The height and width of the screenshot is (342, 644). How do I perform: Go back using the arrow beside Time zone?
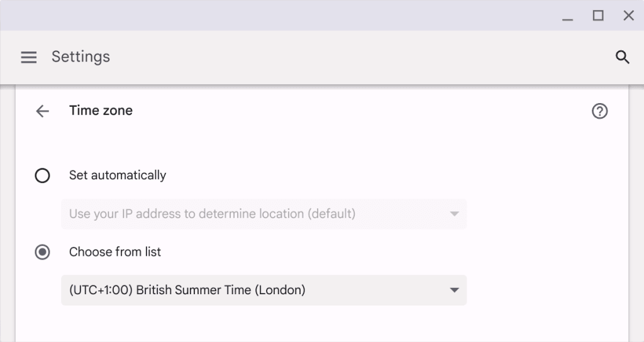(x=42, y=111)
